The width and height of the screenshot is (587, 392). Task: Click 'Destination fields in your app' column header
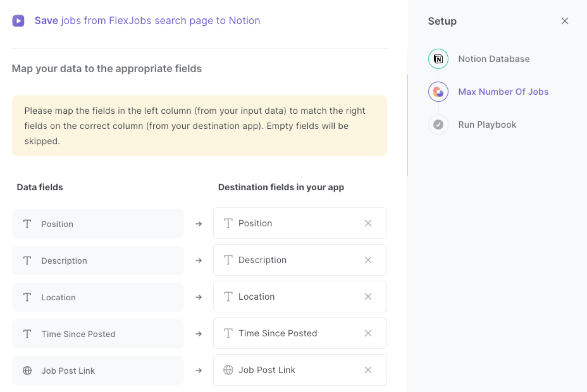tap(281, 187)
